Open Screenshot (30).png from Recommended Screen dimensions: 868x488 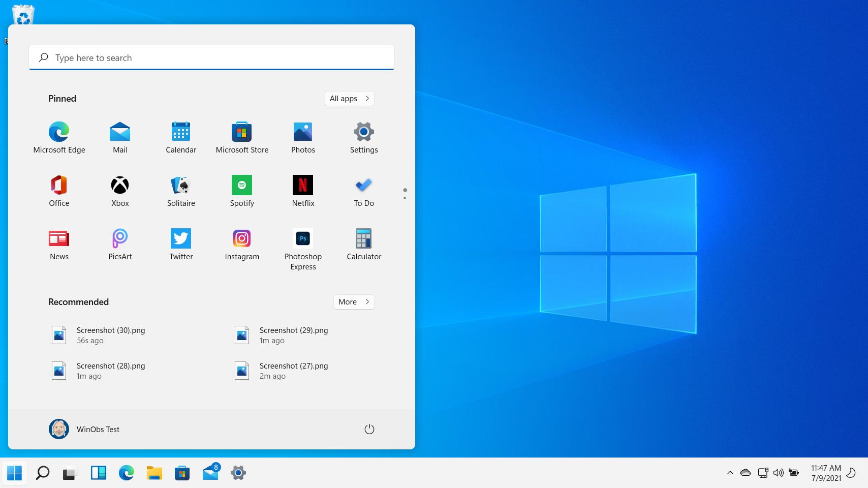click(111, 334)
